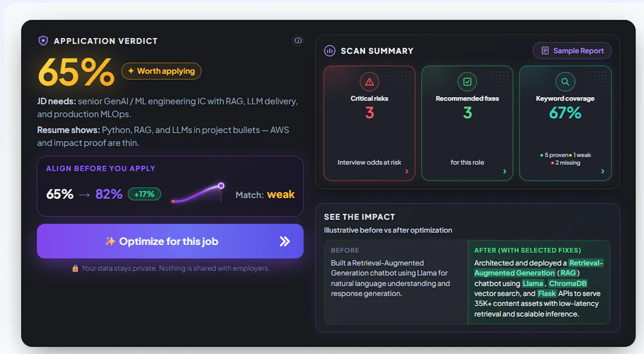Viewport: 644px width, 354px height.
Task: Click the double-arrow icon on Optimize button
Action: 285,241
